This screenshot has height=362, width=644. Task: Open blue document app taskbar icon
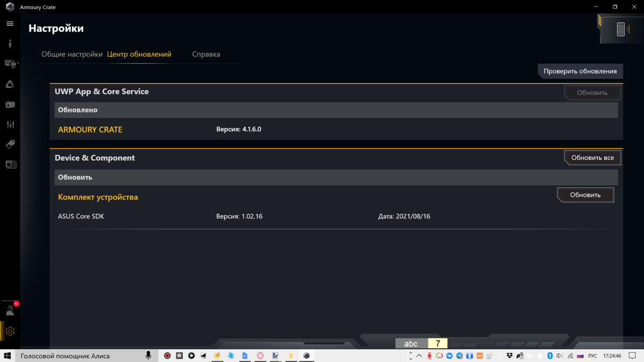(x=245, y=356)
